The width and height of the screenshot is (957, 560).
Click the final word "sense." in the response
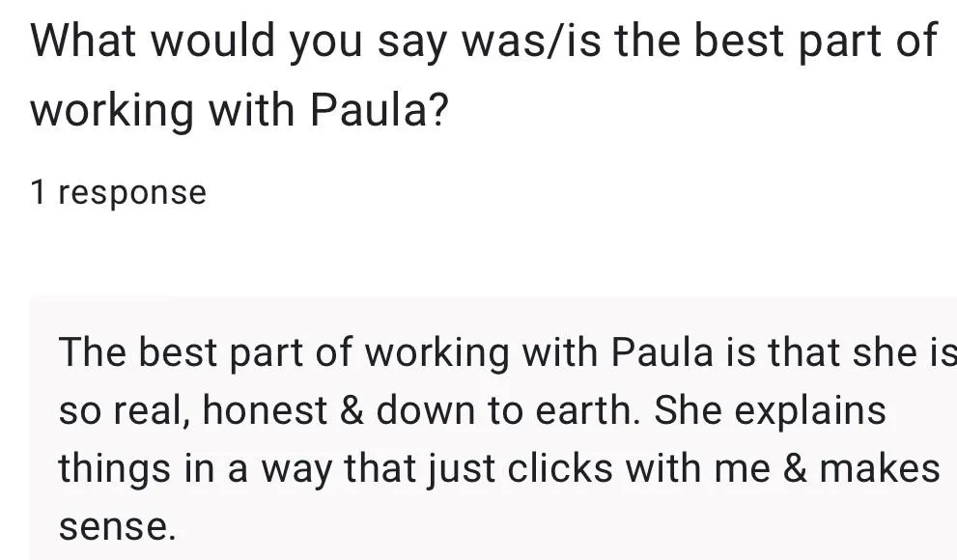pos(117,527)
